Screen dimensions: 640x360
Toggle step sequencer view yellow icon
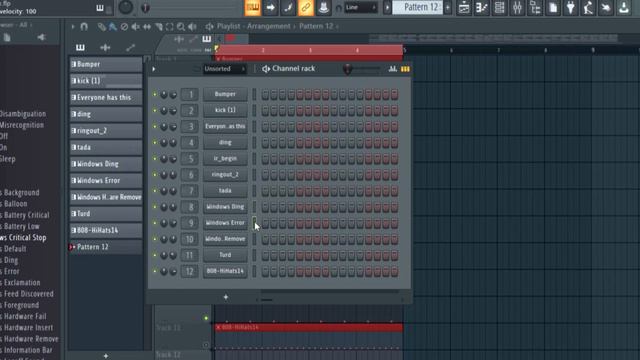point(405,69)
